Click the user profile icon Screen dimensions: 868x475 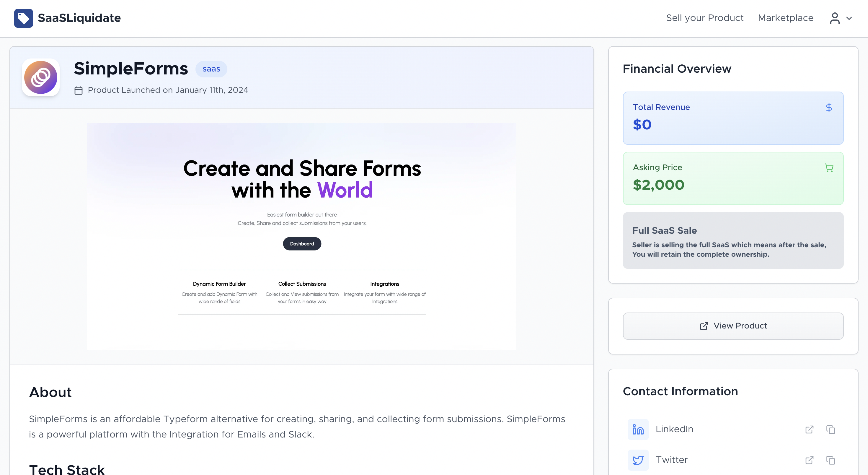point(835,18)
